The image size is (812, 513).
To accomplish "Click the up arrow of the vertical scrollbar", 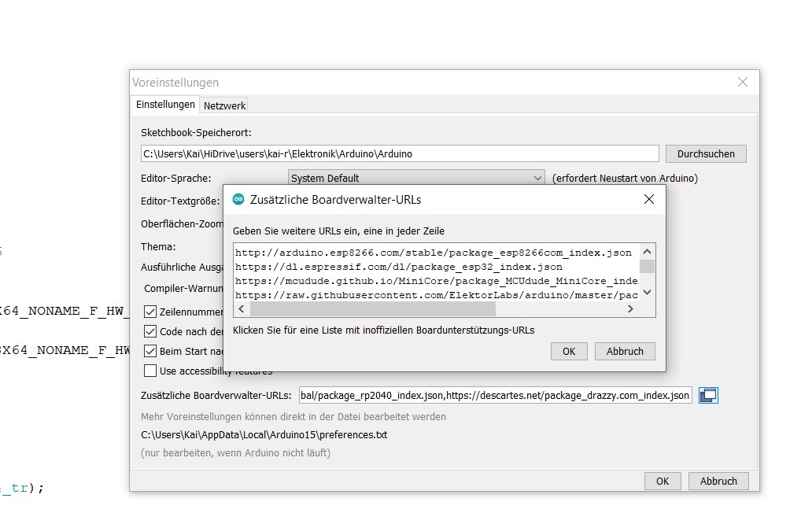I will pyautogui.click(x=647, y=252).
